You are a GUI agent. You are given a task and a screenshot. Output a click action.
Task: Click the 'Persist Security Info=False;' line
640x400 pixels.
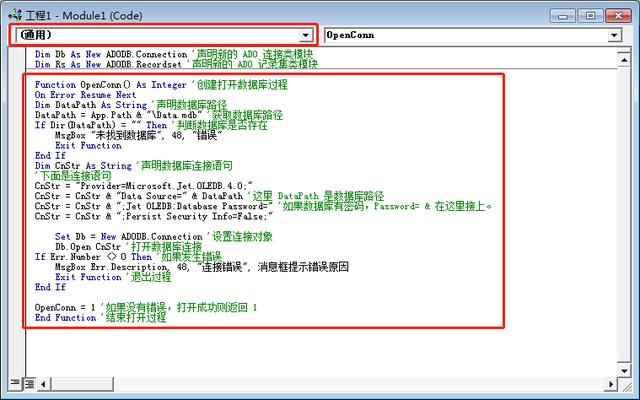(x=154, y=216)
